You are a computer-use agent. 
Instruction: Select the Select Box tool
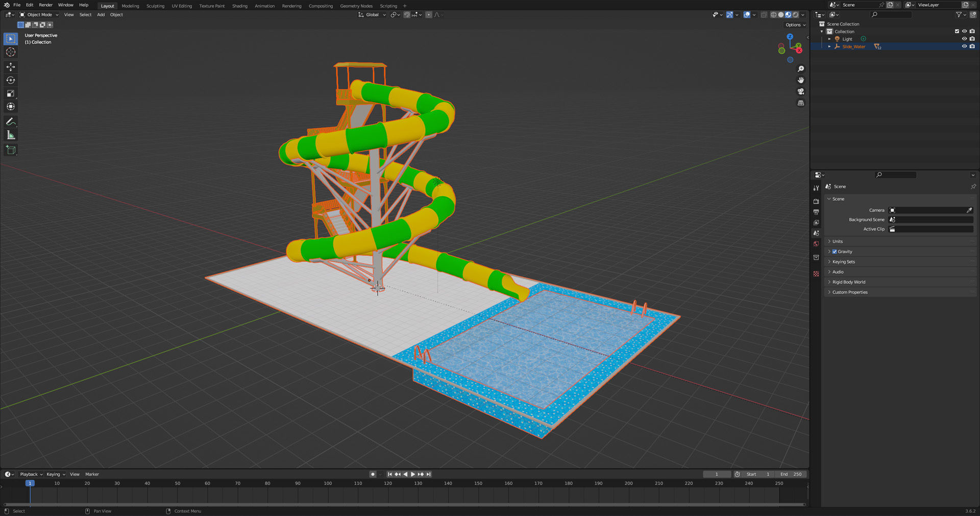coord(11,39)
